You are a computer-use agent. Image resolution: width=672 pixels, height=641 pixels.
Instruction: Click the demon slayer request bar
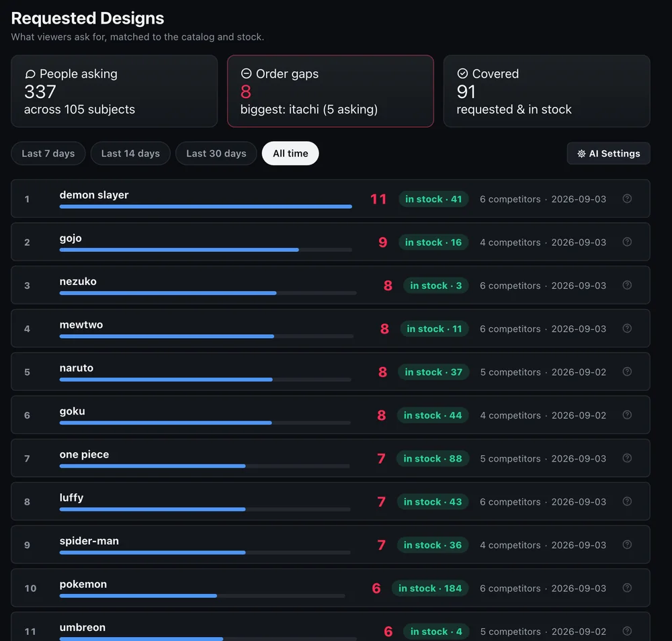[x=206, y=206]
